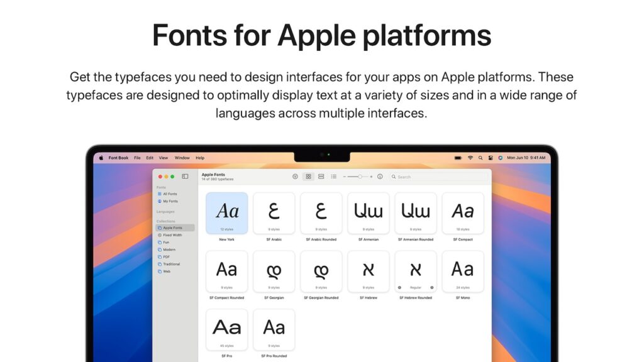Image resolution: width=644 pixels, height=362 pixels.
Task: Switch to list view in the toolbar
Action: coord(334,177)
